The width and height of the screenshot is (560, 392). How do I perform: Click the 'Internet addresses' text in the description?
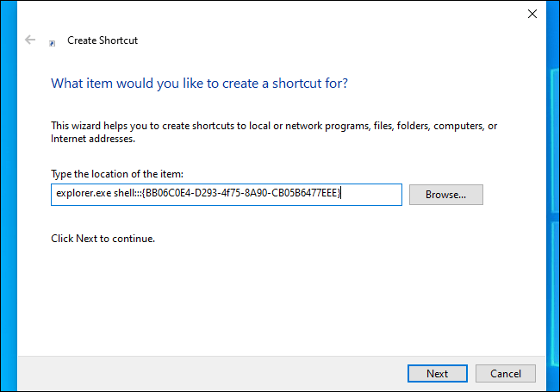pos(92,139)
